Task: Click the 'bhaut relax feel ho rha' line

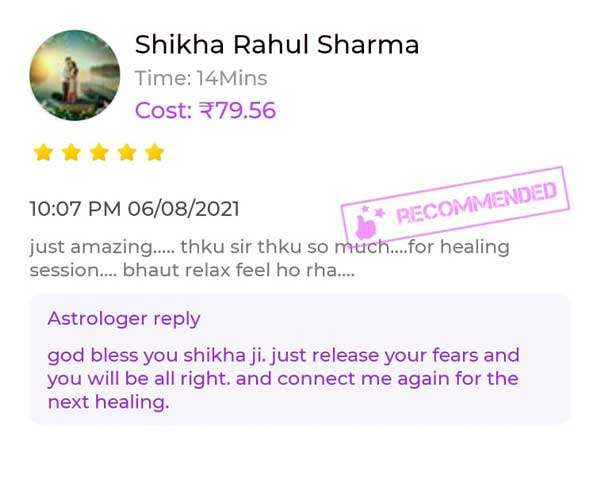Action: point(192,270)
